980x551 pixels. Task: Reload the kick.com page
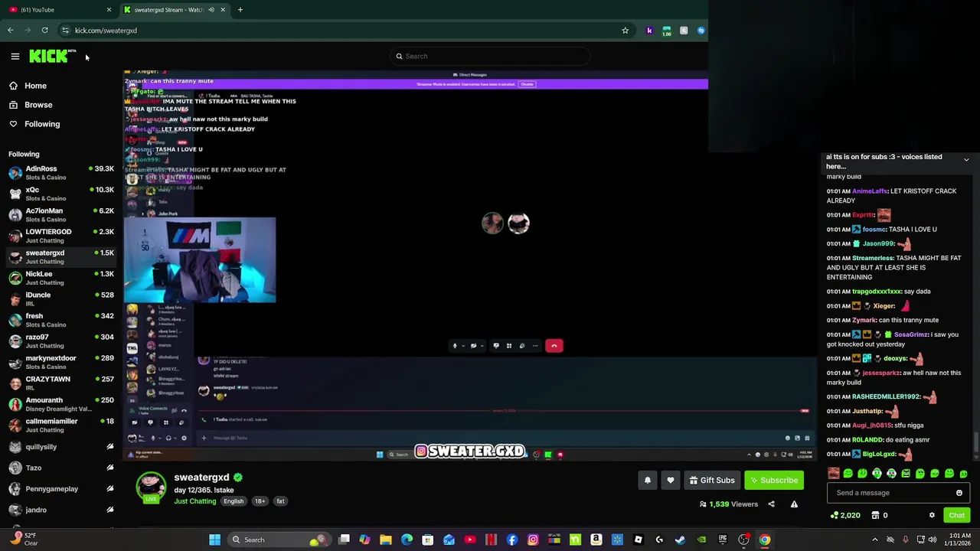tap(44, 31)
